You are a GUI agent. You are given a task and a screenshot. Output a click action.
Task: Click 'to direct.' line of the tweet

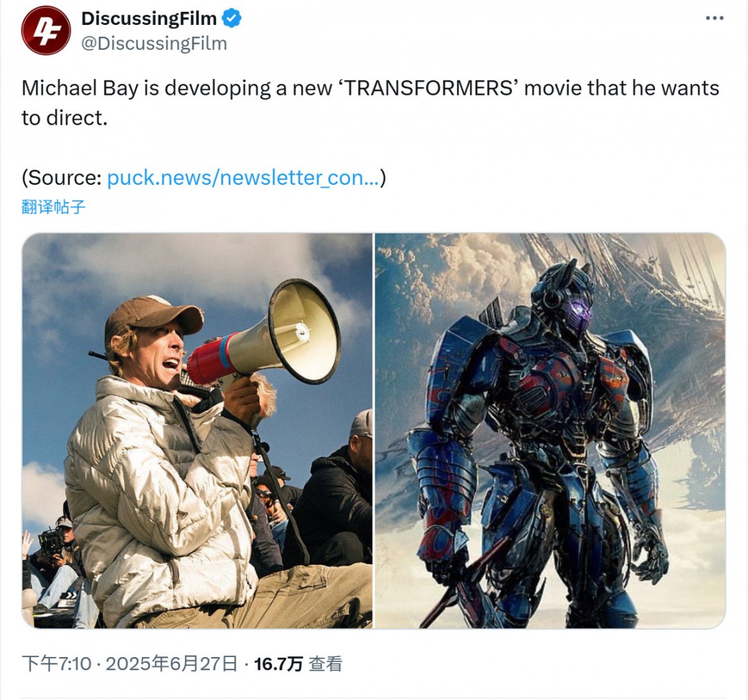[64, 118]
